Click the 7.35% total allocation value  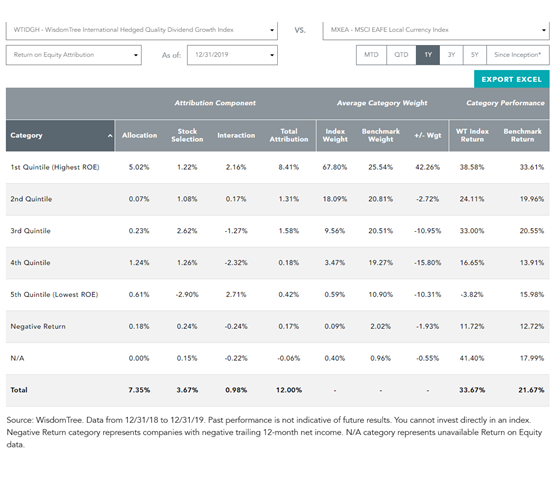[x=139, y=390]
